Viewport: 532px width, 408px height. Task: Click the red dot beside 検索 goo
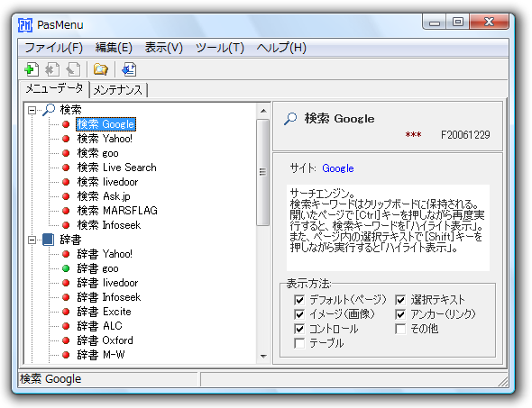pos(66,153)
